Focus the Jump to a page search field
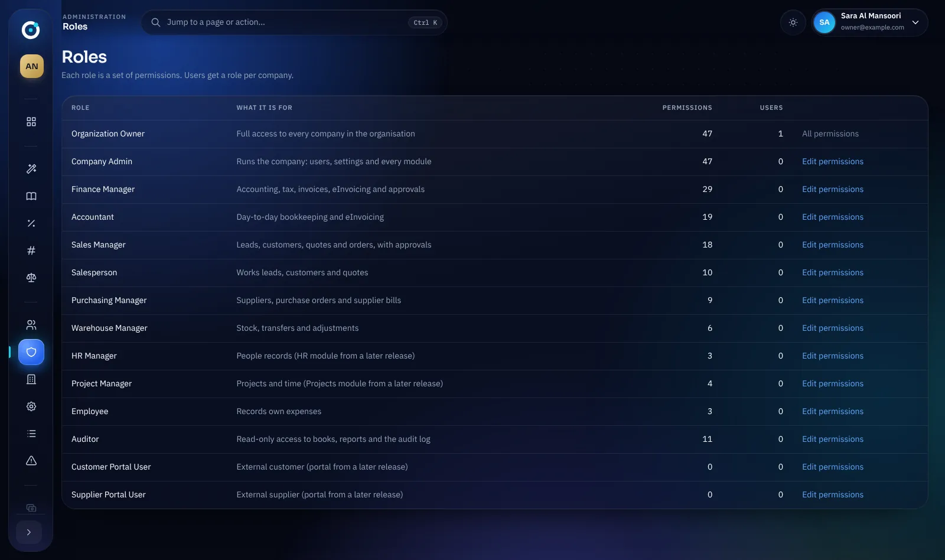945x560 pixels. [x=294, y=22]
